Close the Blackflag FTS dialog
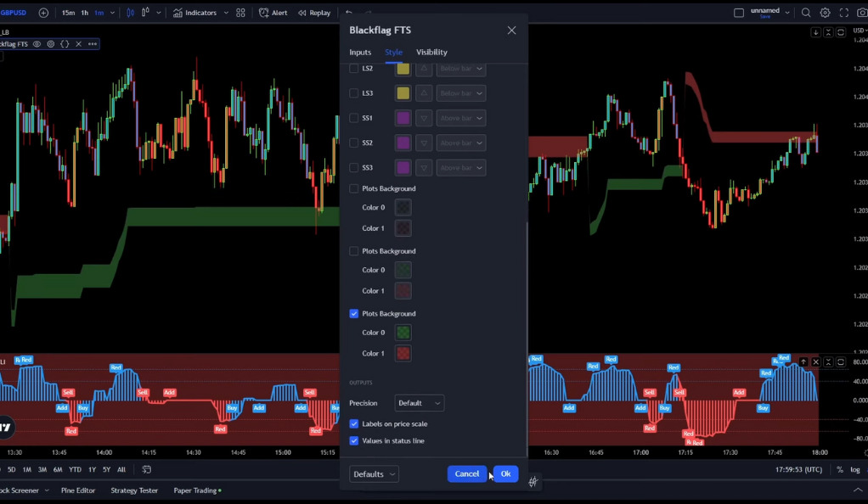This screenshot has width=868, height=504. [x=511, y=31]
